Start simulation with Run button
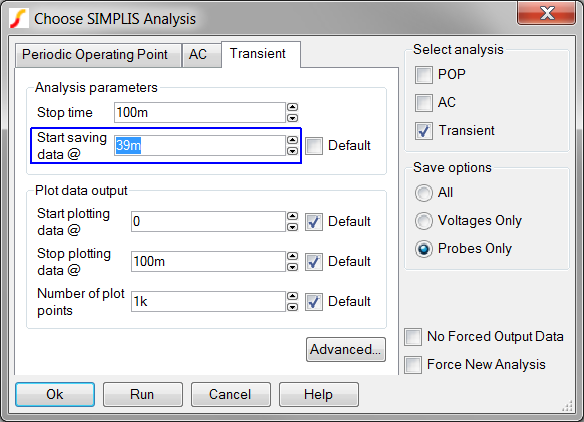Screen dimensions: 584x422 tap(143, 394)
